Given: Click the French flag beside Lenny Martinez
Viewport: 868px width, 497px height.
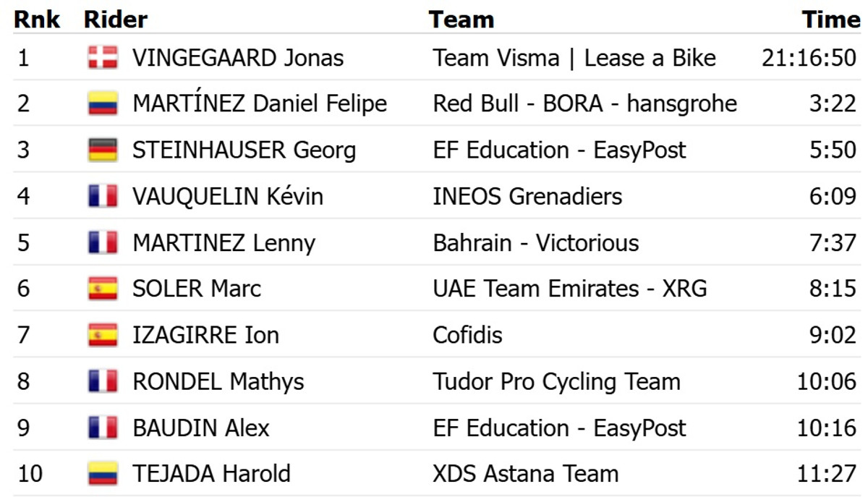Looking at the screenshot, I should coord(102,243).
